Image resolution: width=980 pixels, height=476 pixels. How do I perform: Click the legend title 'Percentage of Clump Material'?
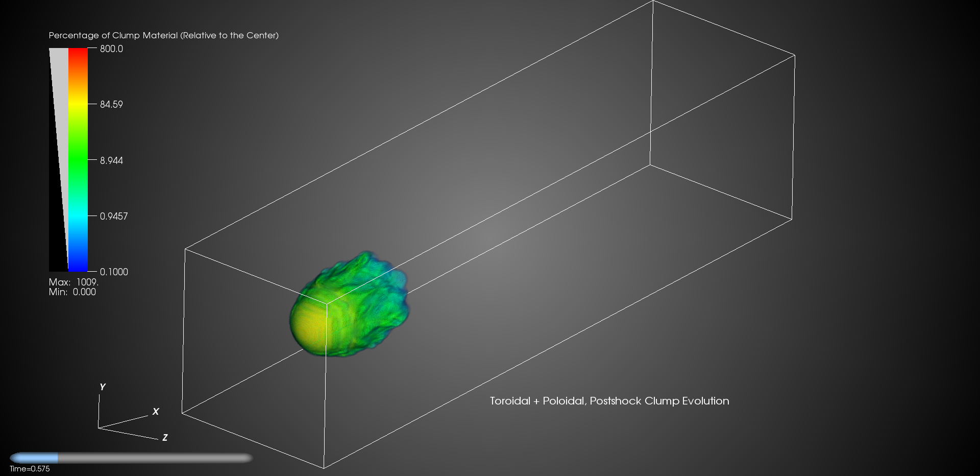pyautogui.click(x=163, y=35)
